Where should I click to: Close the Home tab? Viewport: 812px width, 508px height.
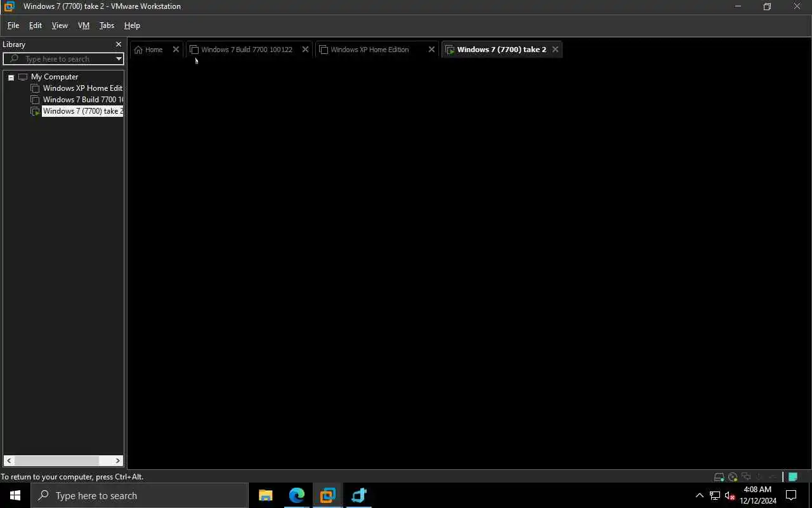tap(176, 50)
